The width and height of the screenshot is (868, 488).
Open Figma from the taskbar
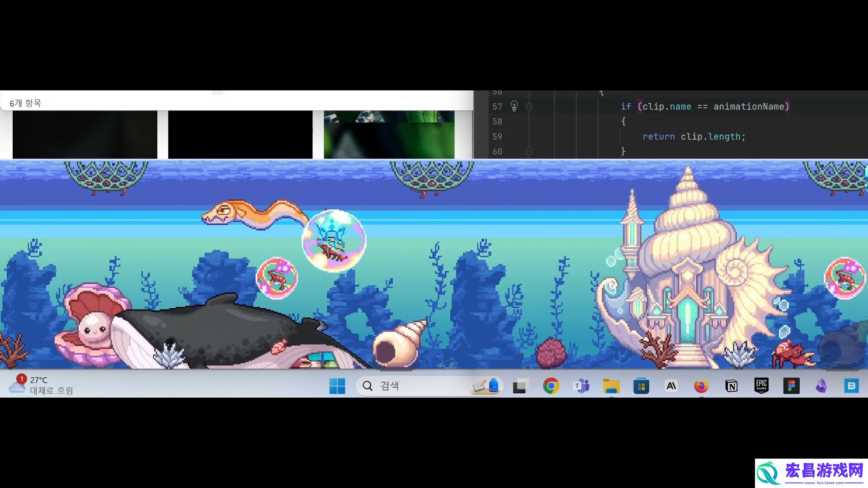(x=791, y=386)
